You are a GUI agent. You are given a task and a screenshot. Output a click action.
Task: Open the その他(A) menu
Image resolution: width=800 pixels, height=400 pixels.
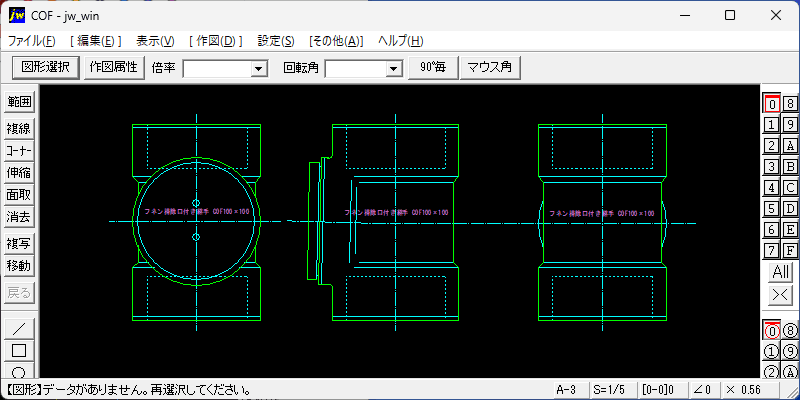tap(336, 41)
